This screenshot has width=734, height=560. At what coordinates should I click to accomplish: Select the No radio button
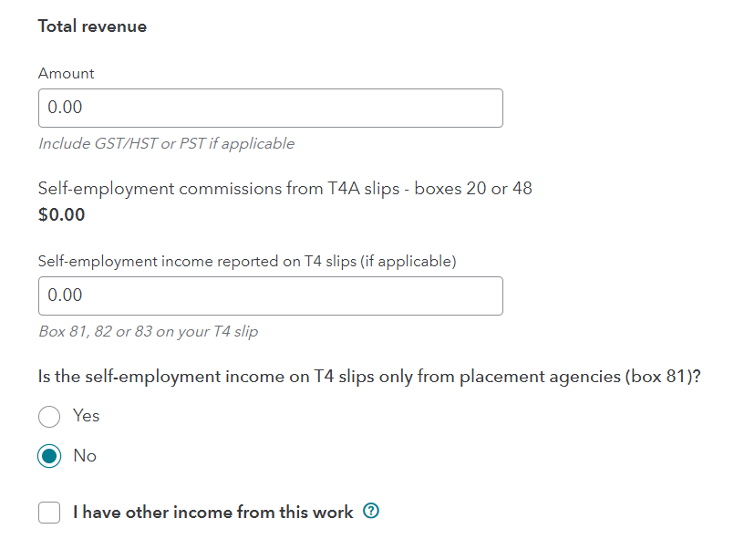tap(49, 456)
